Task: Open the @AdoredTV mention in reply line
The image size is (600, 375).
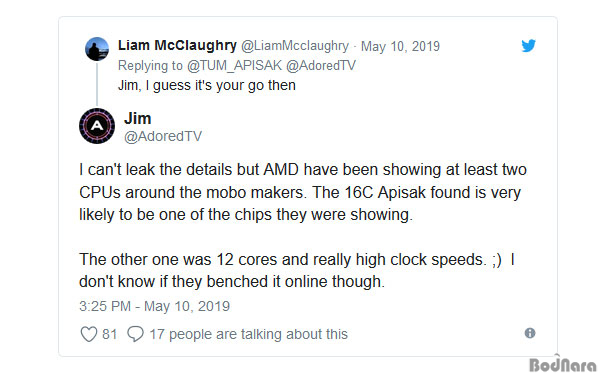Action: click(x=321, y=65)
